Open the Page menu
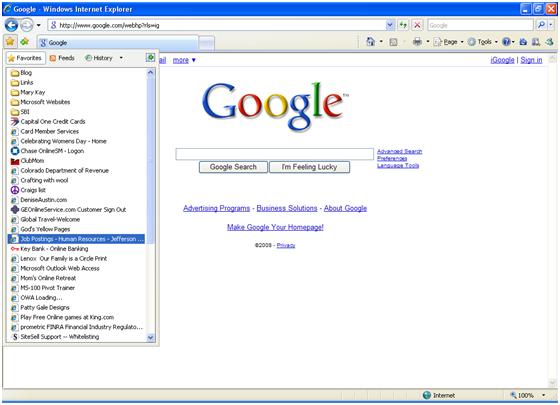This screenshot has width=560, height=405. (x=449, y=42)
